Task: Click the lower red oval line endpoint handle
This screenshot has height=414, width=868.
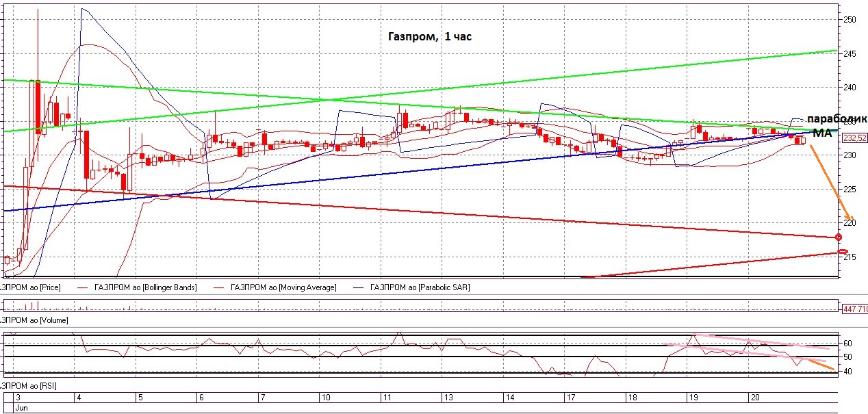Action: [x=844, y=251]
